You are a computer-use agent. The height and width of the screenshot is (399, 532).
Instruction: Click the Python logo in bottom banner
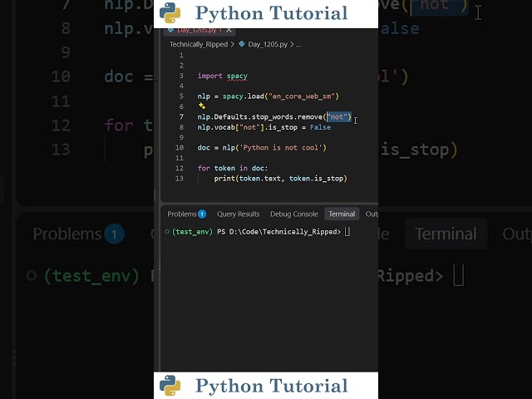click(x=170, y=386)
